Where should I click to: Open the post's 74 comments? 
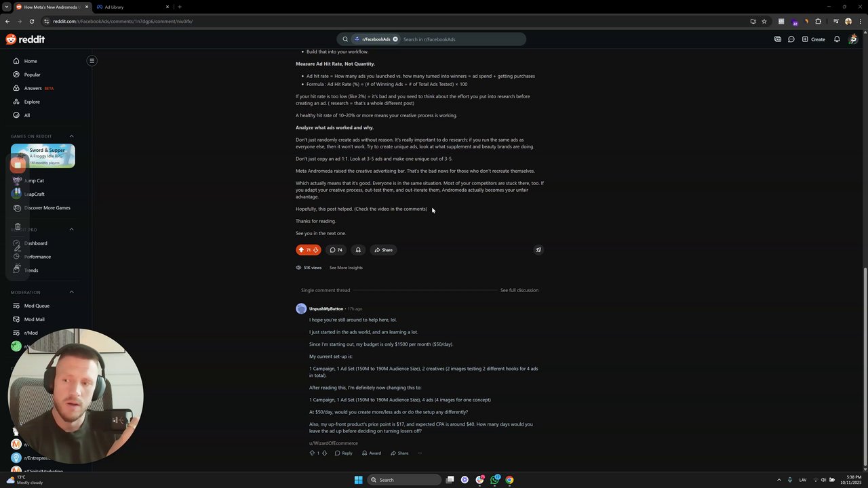click(x=336, y=250)
